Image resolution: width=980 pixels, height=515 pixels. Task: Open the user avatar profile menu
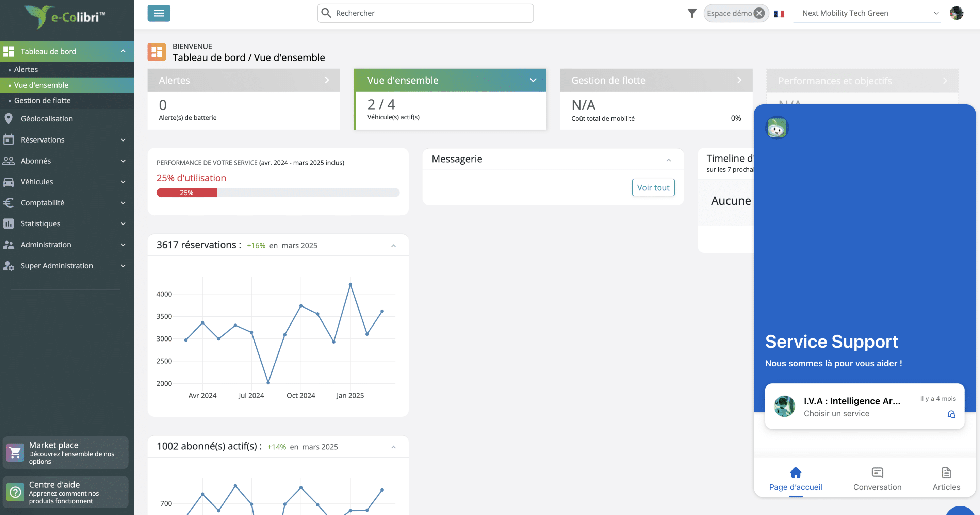(956, 13)
